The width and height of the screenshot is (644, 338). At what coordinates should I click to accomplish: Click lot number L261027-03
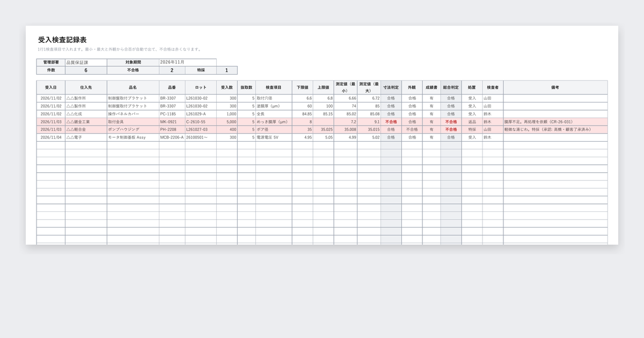201,129
